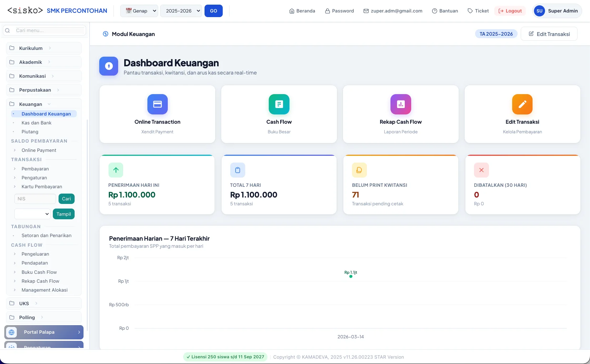Click the clipboard icon for Total 7 Hari
The height and width of the screenshot is (364, 590).
(x=238, y=170)
